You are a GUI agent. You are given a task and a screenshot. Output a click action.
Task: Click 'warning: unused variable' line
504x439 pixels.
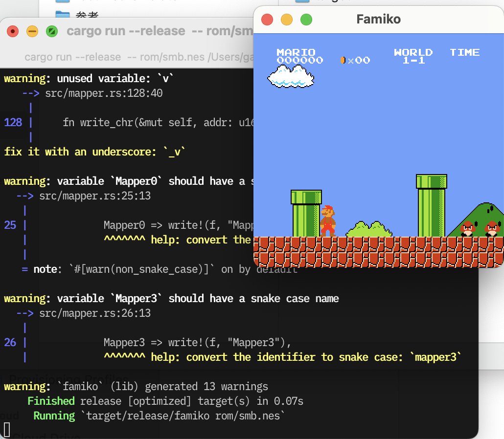[x=89, y=78]
